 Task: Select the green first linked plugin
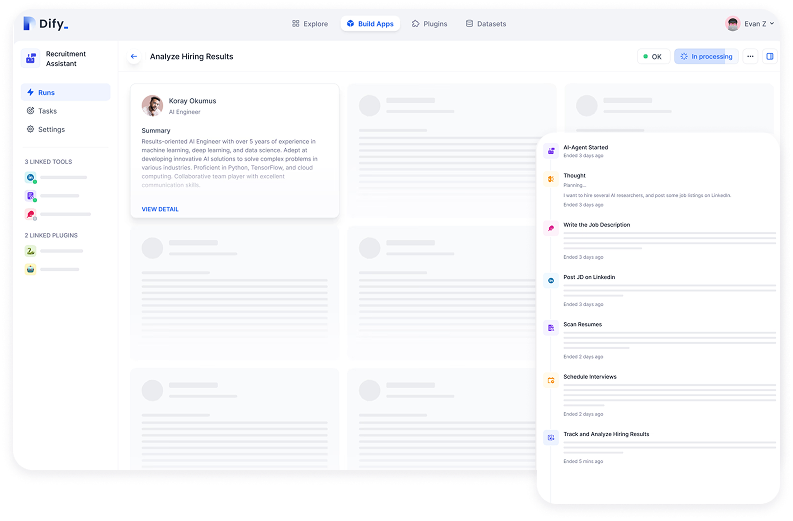coord(30,251)
